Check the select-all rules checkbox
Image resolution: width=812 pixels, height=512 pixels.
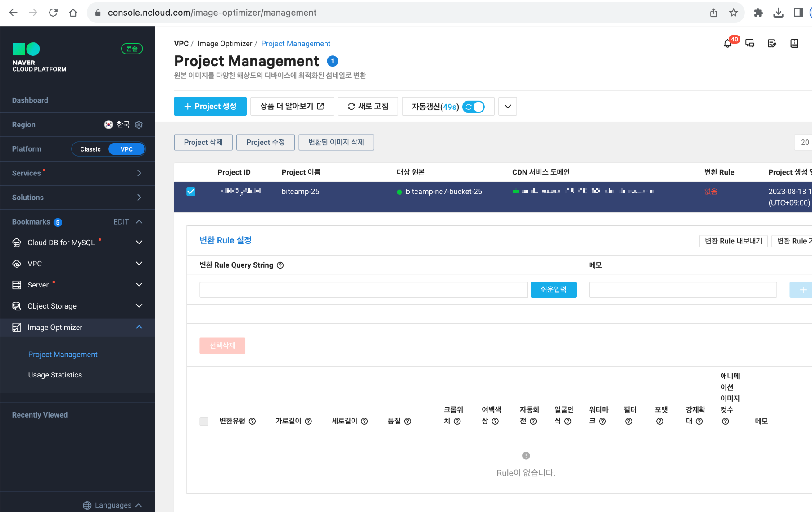[x=204, y=421]
